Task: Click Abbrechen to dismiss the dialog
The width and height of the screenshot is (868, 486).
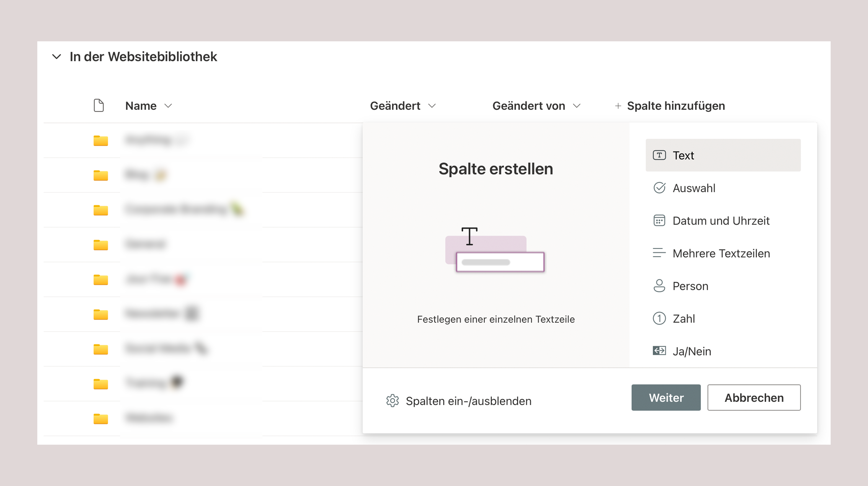Action: coord(753,397)
